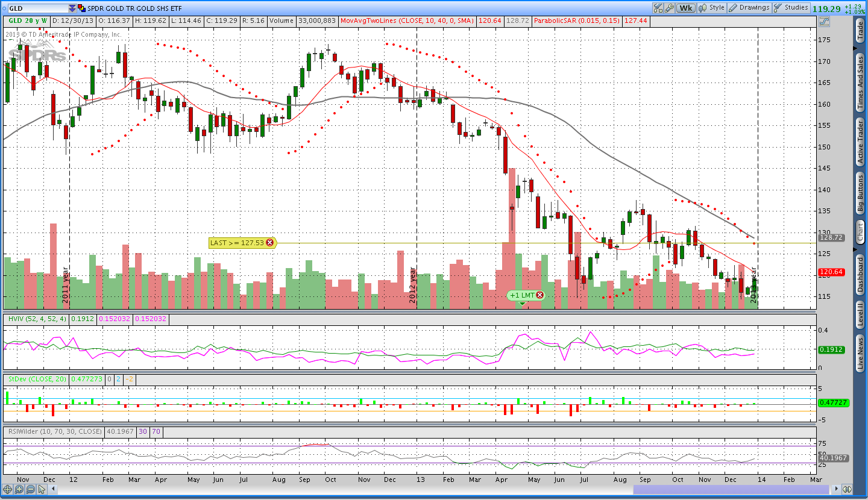
Task: Select the Chart side tab
Action: click(860, 232)
